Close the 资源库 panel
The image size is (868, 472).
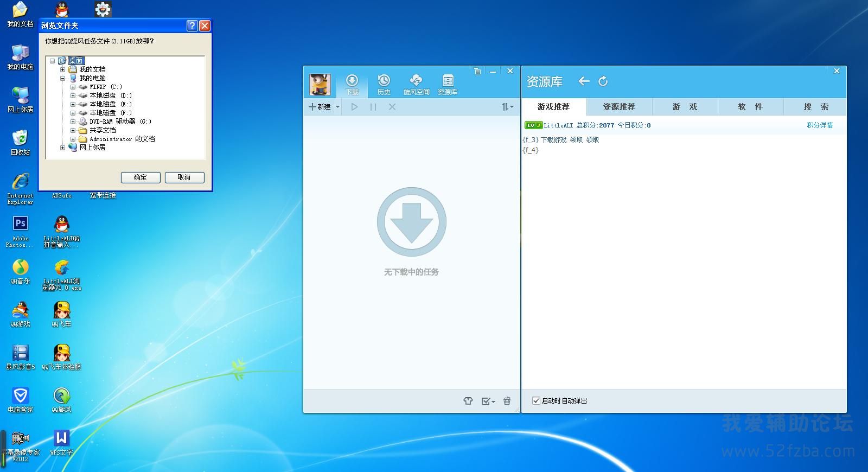click(x=837, y=71)
